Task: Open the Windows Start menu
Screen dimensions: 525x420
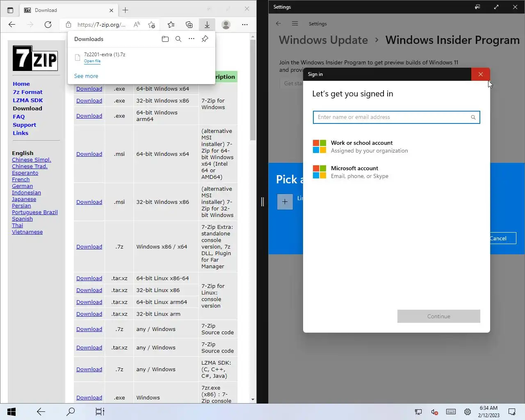Action: tap(11, 412)
